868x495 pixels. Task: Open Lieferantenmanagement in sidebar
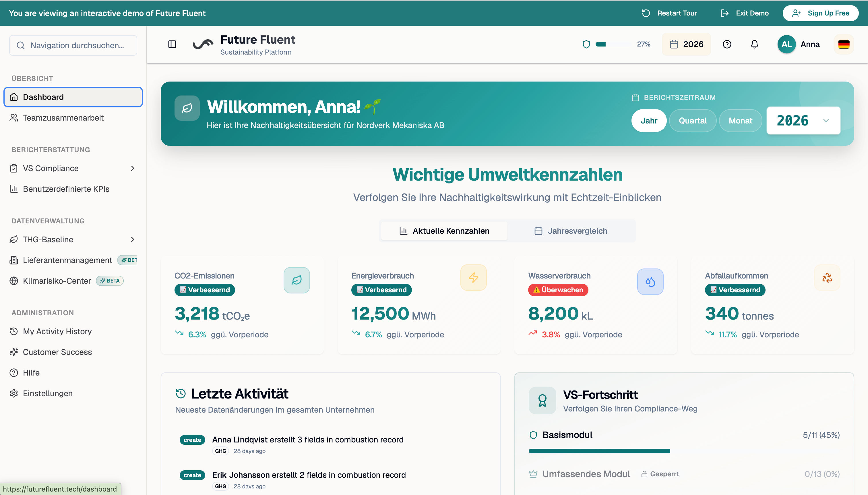pyautogui.click(x=73, y=260)
